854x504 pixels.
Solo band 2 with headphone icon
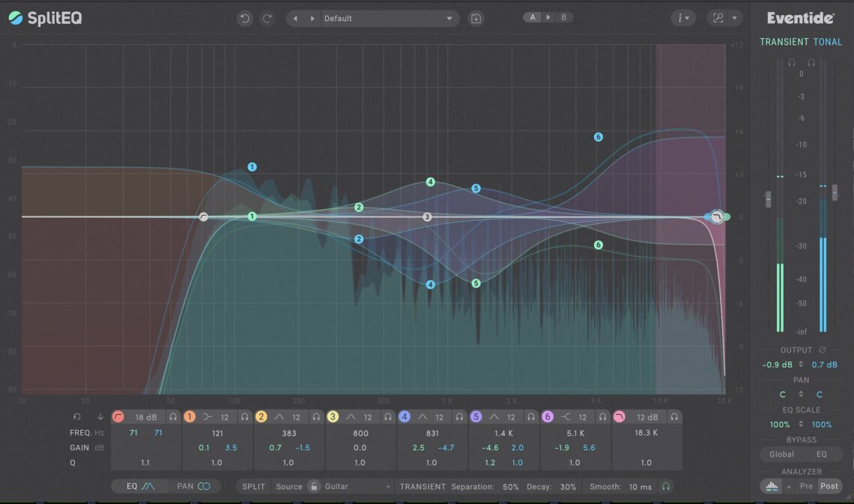pyautogui.click(x=316, y=417)
